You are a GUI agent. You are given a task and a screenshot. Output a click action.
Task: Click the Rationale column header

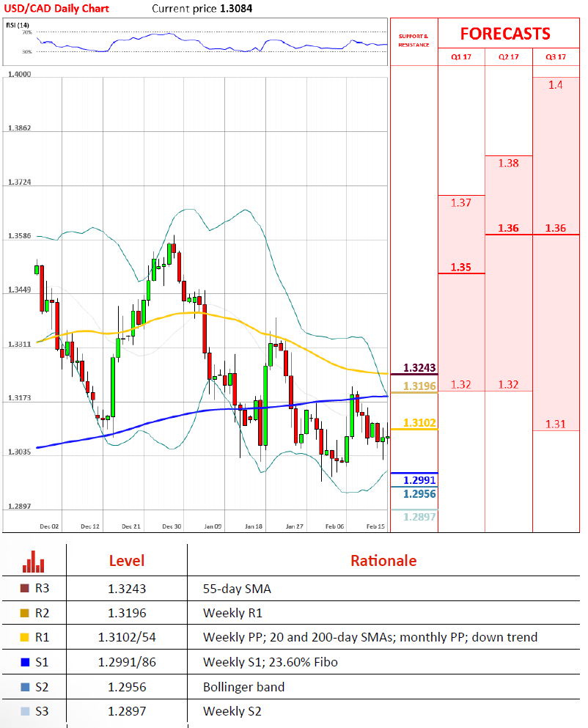pos(383,561)
